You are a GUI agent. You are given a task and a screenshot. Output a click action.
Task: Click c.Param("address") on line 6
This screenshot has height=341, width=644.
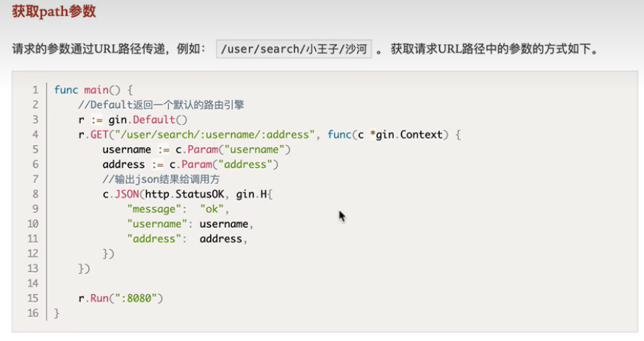(x=224, y=165)
